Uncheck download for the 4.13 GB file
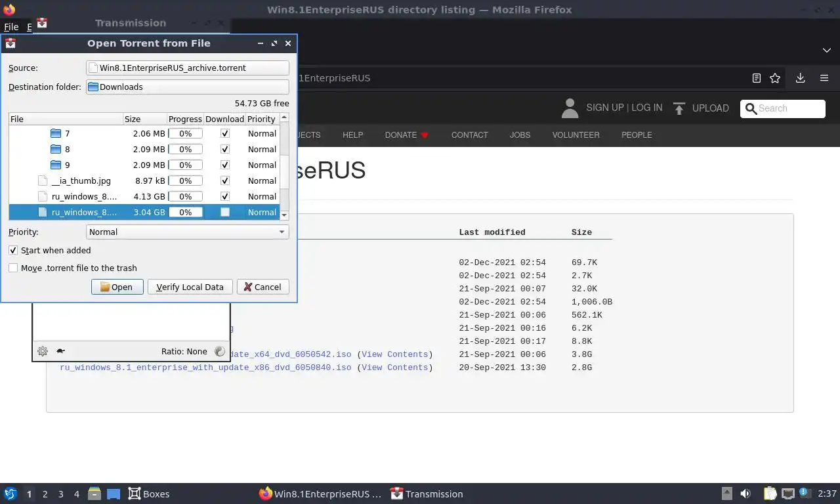This screenshot has height=504, width=840. (x=225, y=196)
